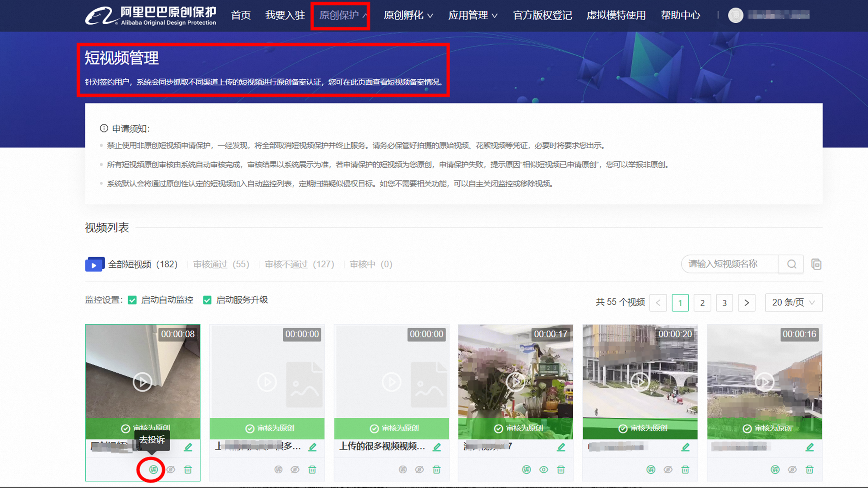Open the thumbnail of the 上传的很多视频视频… card
Screen dimensions: 868x488
(x=392, y=382)
